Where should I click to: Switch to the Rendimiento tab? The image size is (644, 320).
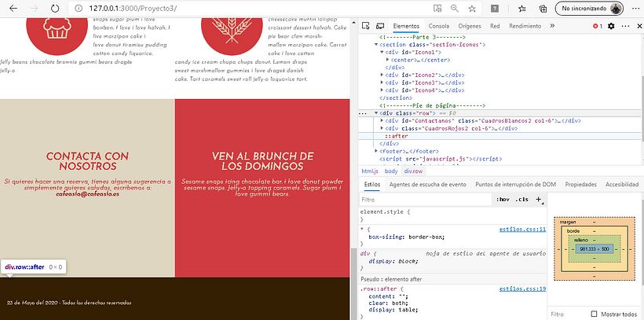click(525, 26)
